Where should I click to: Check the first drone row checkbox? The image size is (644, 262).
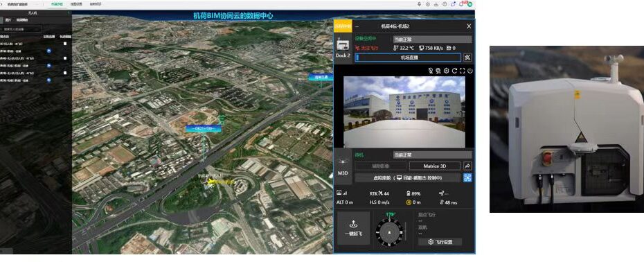[x=65, y=43]
